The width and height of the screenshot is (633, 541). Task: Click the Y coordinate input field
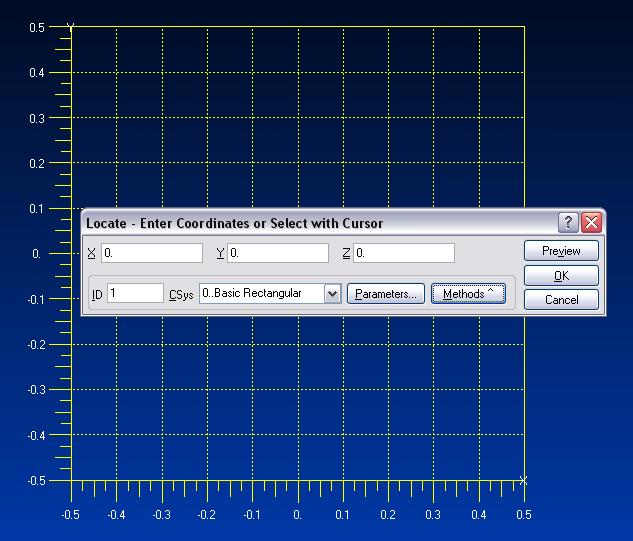pos(278,253)
